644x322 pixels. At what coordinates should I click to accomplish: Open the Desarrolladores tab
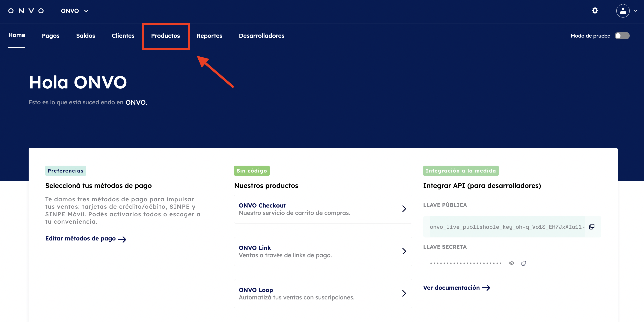tap(262, 36)
